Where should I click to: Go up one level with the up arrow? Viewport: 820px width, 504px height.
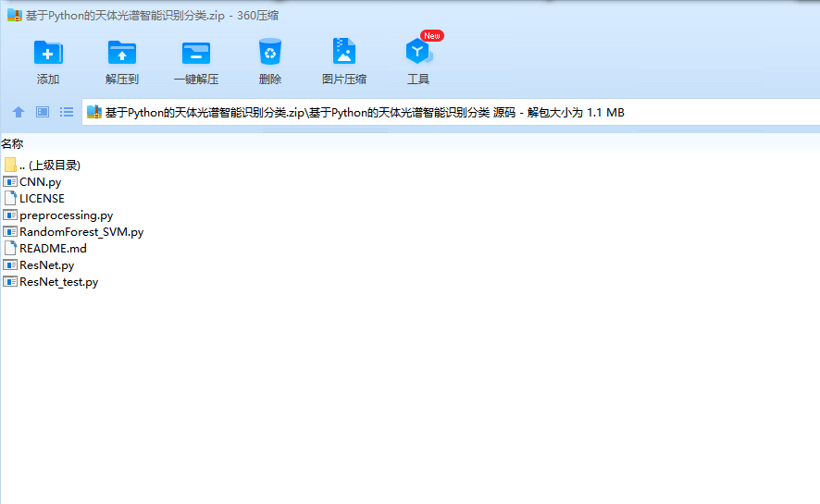tap(19, 112)
